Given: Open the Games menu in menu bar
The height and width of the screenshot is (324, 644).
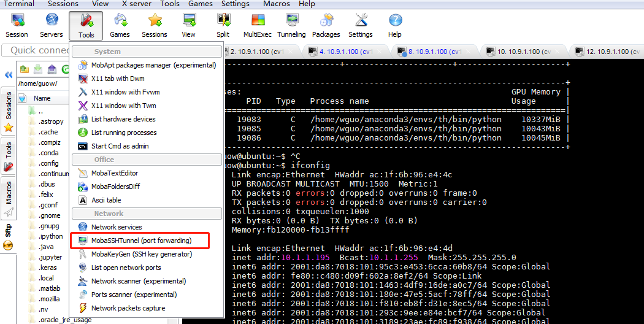Looking at the screenshot, I should (x=201, y=4).
